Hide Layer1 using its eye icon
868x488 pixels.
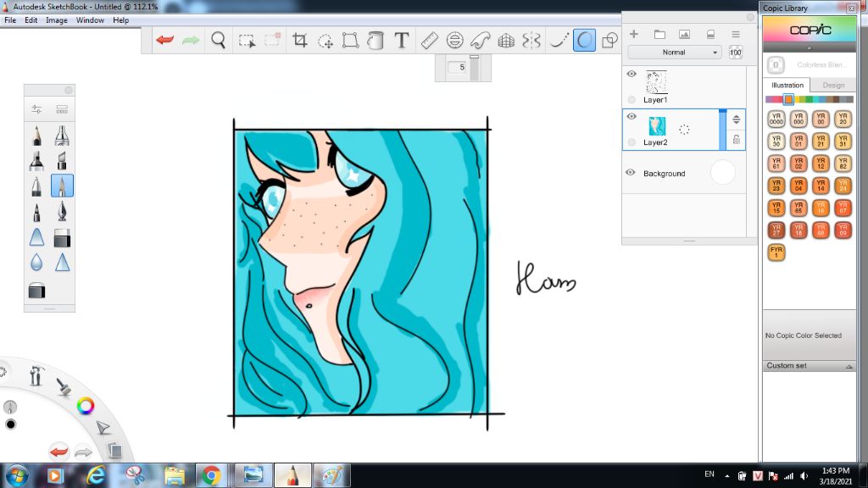pos(632,74)
